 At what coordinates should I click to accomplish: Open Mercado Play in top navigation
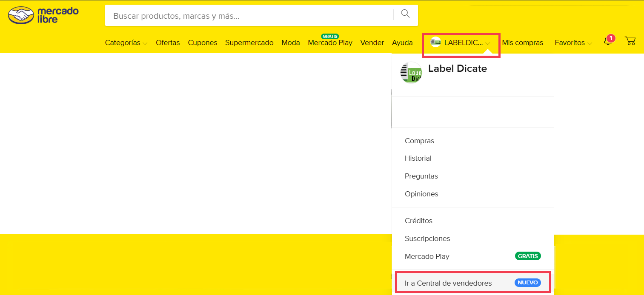(x=330, y=43)
